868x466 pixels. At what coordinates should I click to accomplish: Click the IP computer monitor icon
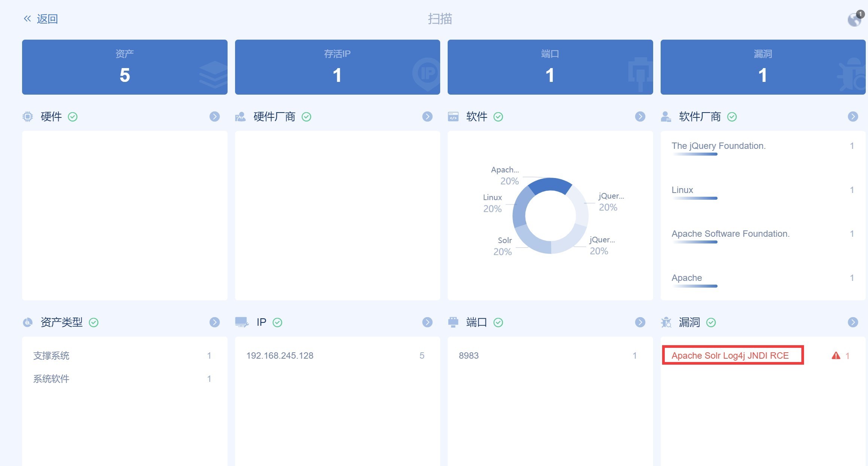(241, 322)
